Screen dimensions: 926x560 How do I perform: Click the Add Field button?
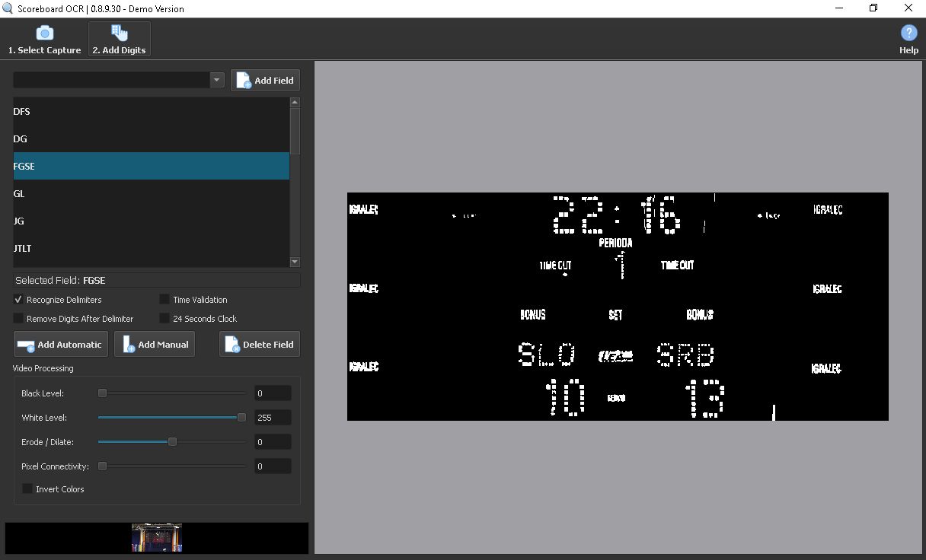click(x=265, y=81)
